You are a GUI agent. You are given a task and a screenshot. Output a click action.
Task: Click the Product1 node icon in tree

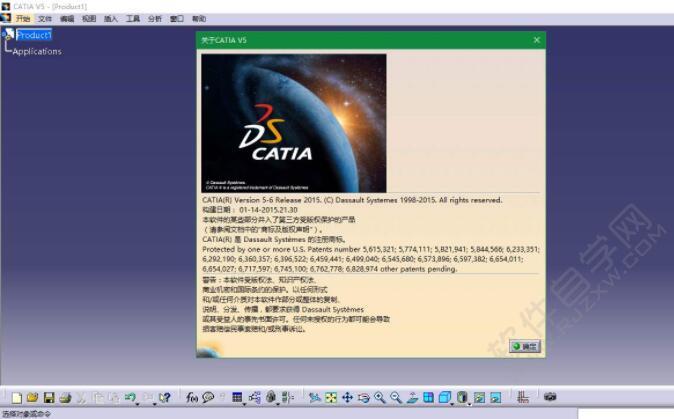(9, 34)
